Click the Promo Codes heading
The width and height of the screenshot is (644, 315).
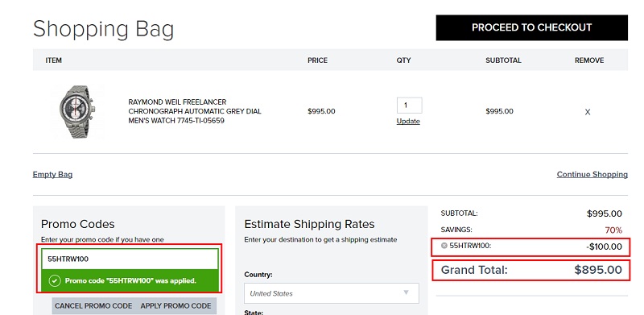point(77,224)
